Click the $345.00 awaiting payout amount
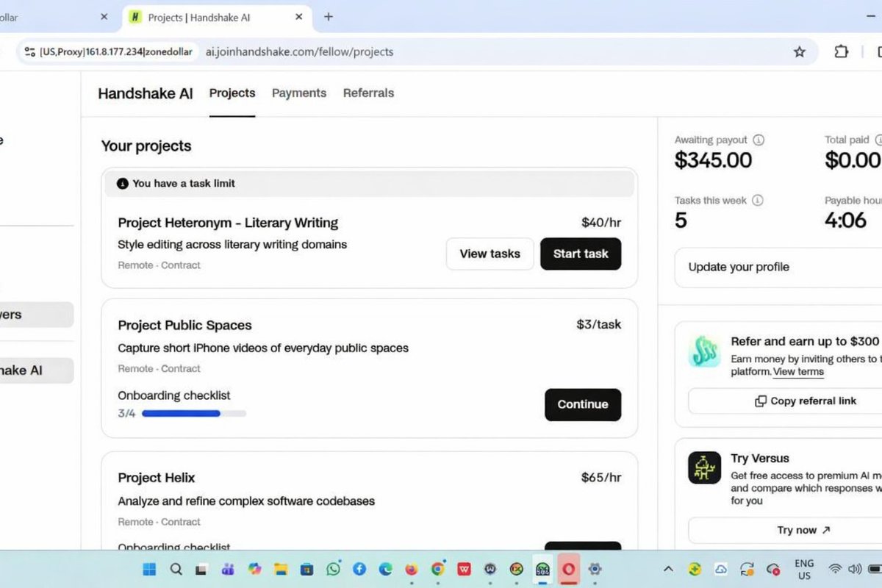 tap(713, 160)
